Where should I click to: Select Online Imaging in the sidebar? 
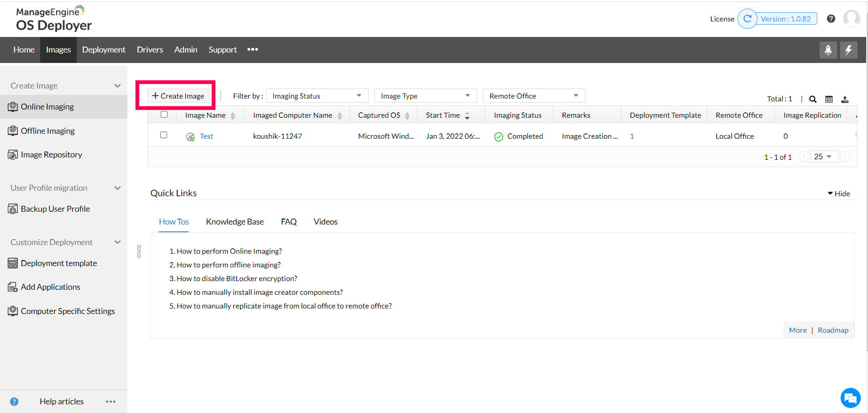(x=47, y=106)
